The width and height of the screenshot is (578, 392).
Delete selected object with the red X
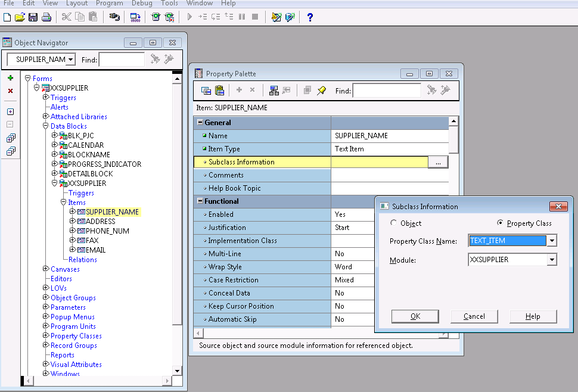point(10,91)
